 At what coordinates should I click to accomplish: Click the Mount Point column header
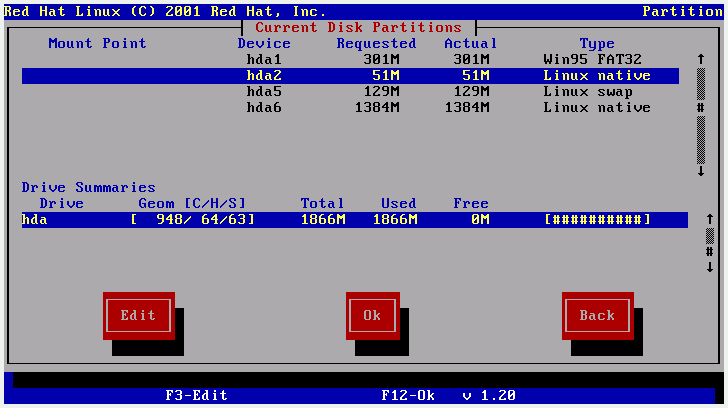pyautogui.click(x=98, y=44)
